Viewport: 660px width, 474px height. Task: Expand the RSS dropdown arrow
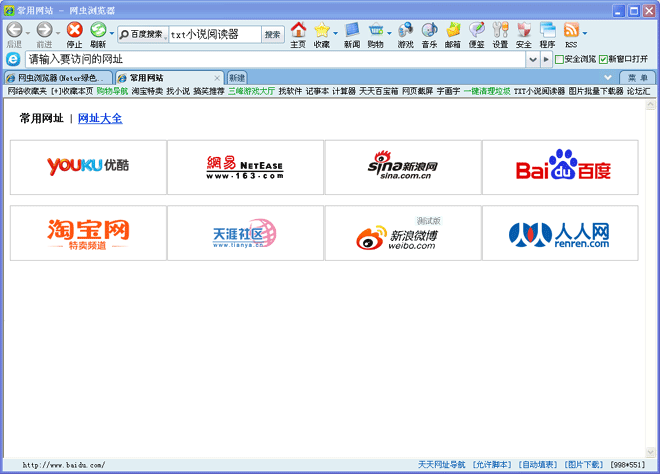[x=585, y=33]
